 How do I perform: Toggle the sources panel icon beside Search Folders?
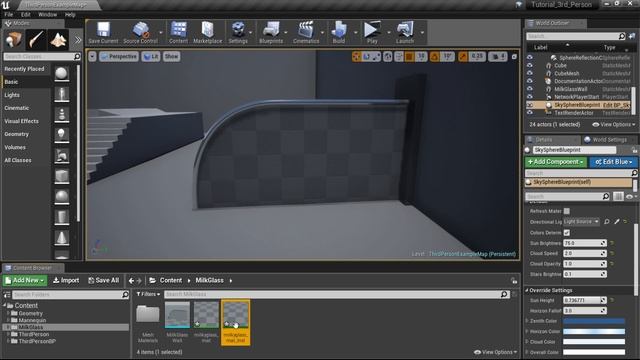coord(7,294)
